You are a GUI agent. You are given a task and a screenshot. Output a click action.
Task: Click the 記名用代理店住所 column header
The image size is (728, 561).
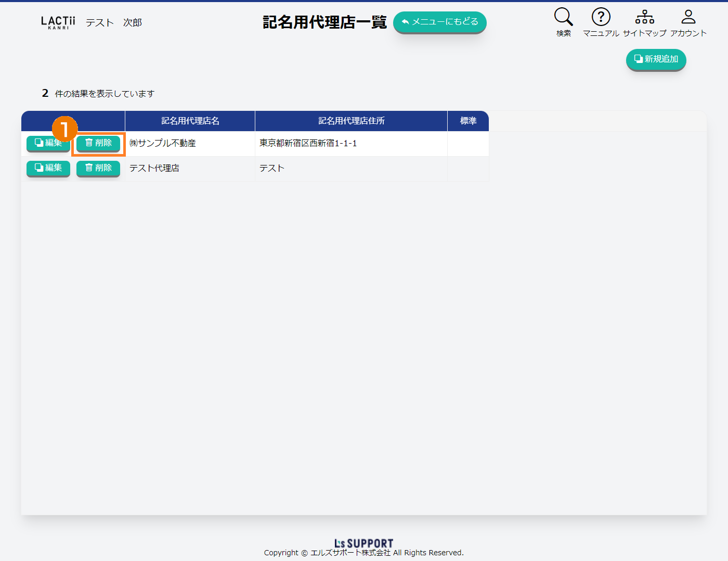[x=351, y=121]
